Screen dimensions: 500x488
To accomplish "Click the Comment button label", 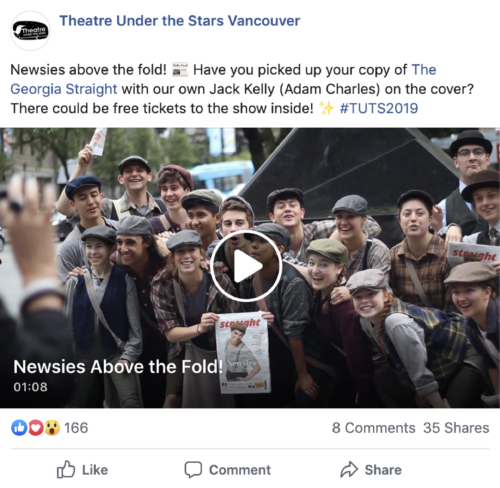I will 240,470.
